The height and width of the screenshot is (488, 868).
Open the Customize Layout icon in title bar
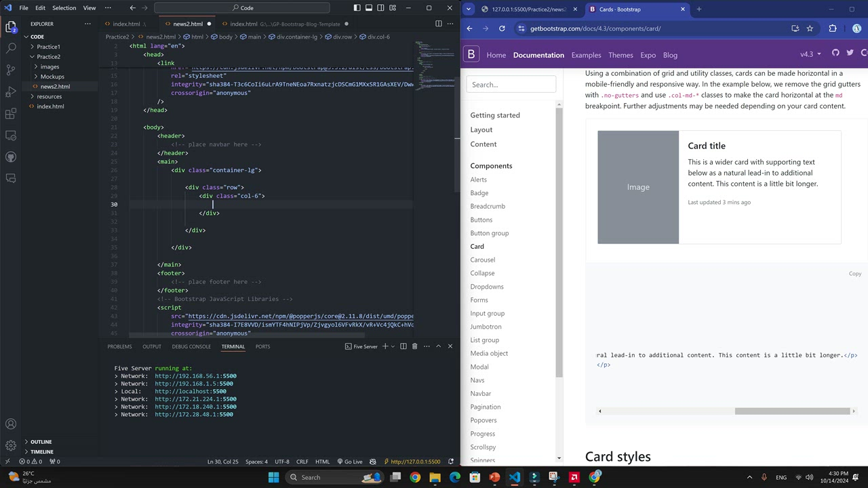(x=394, y=8)
